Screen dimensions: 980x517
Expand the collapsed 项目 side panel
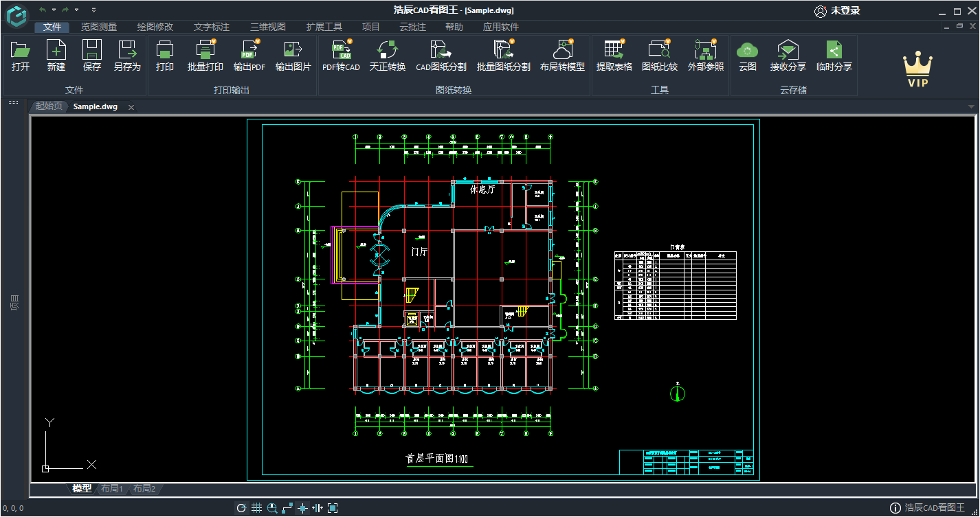(14, 303)
